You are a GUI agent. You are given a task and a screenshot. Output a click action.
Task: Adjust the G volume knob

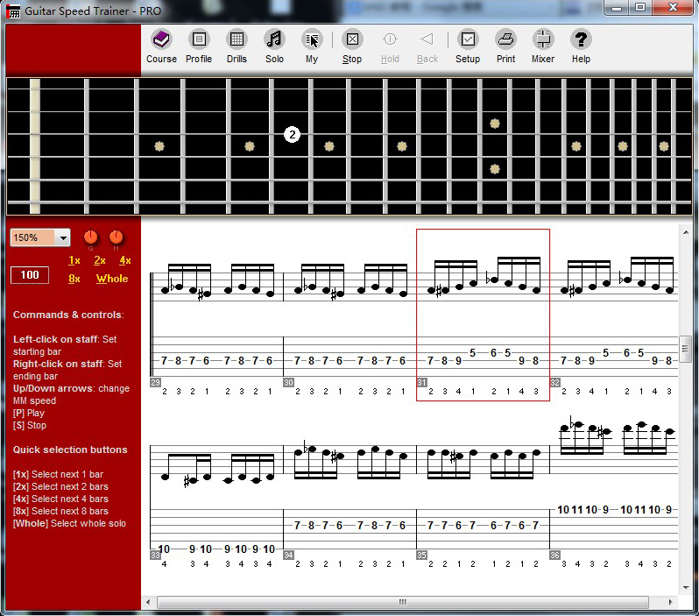(90, 237)
